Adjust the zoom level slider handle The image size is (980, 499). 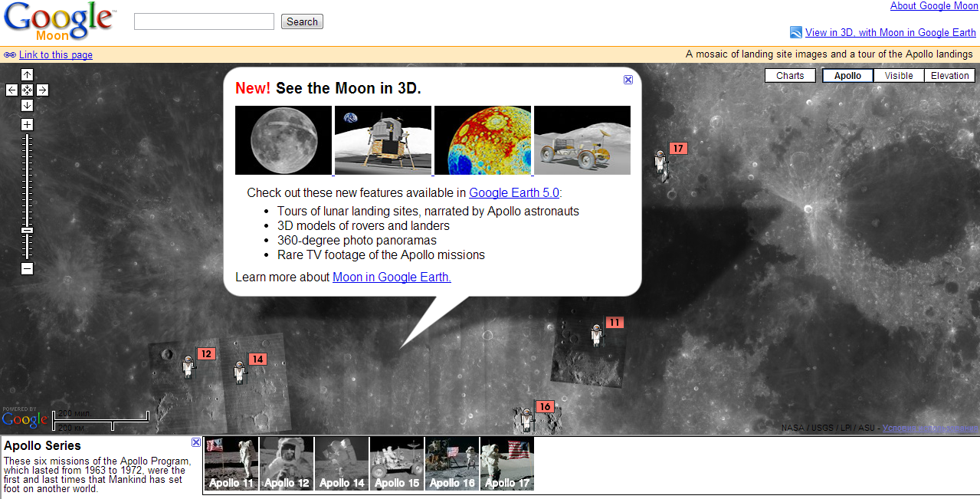[28, 230]
